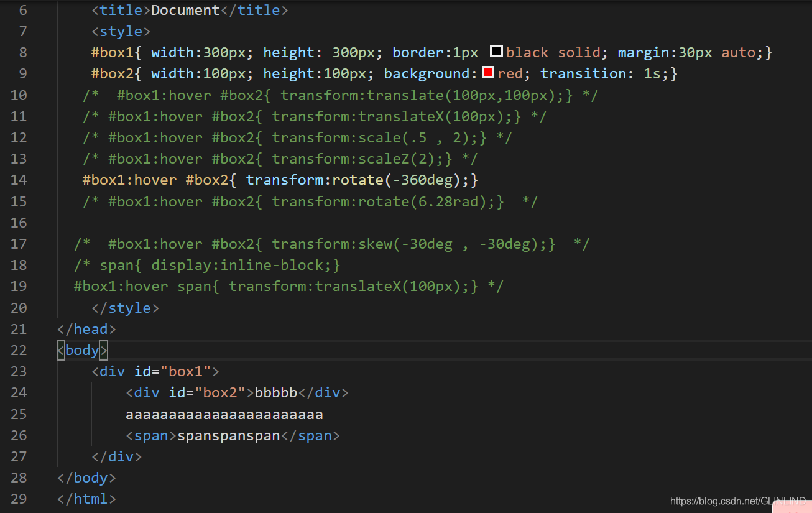Click 'transition' property on line 9
This screenshot has height=513, width=812.
(583, 73)
